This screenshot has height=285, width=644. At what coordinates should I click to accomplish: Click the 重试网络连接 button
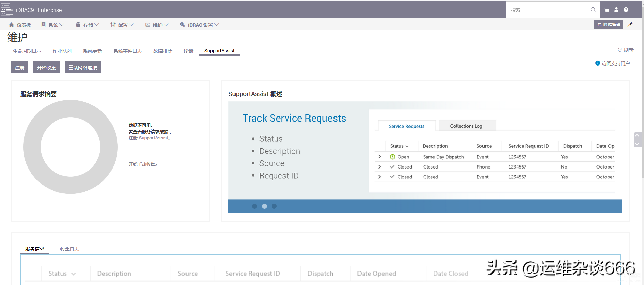pos(83,67)
